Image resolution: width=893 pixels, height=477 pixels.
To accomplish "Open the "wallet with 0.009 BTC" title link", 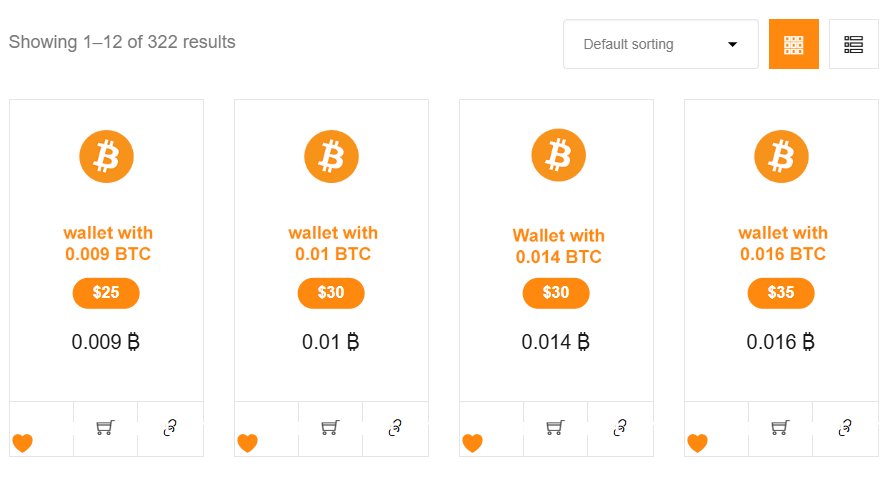I will click(108, 243).
